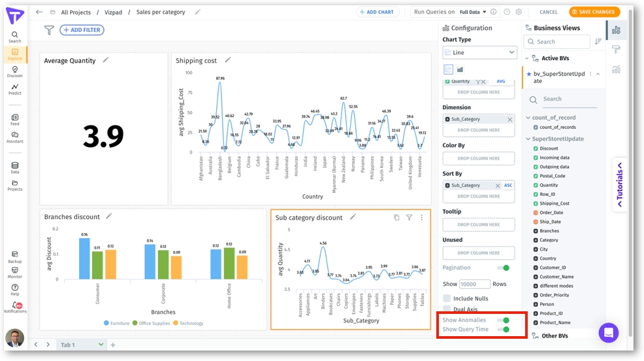Toggle Show Anomalies switch
This screenshot has height=361, width=644.
[x=503, y=320]
